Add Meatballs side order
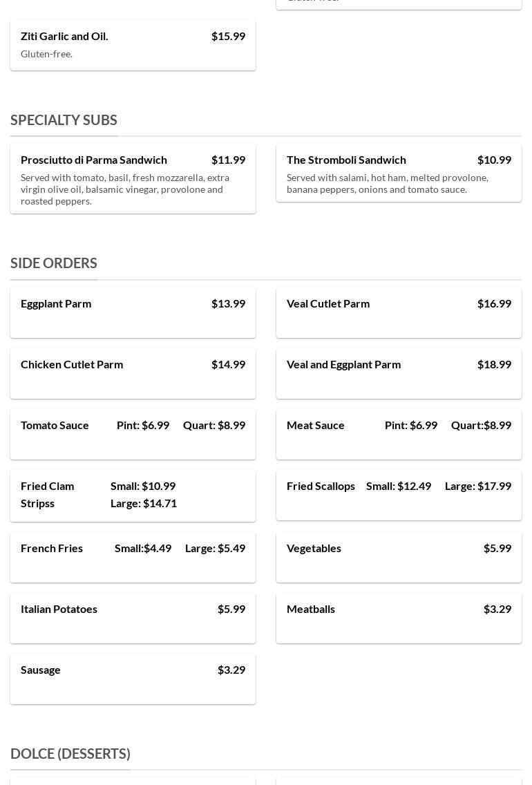Viewport: 532px width, 785px height. (x=399, y=618)
